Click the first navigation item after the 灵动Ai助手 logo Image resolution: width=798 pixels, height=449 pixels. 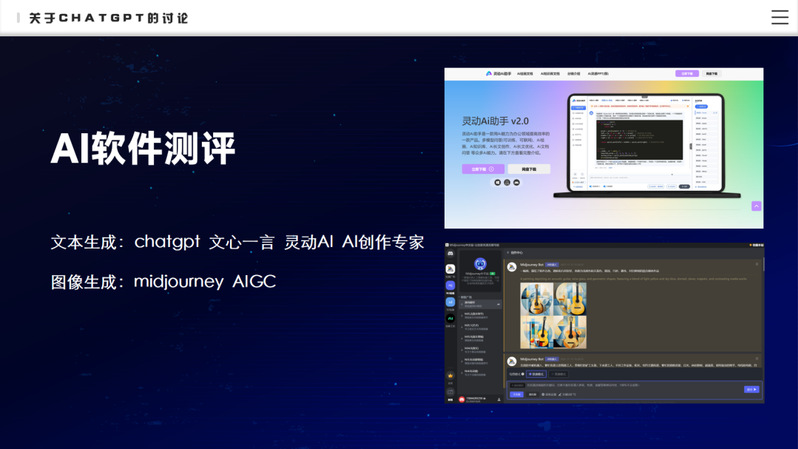[x=526, y=74]
